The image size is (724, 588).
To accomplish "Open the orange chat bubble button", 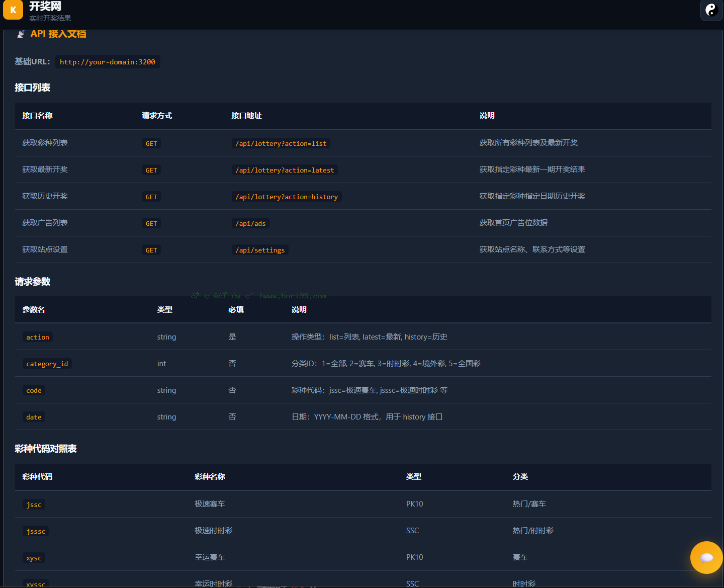I will 706,557.
